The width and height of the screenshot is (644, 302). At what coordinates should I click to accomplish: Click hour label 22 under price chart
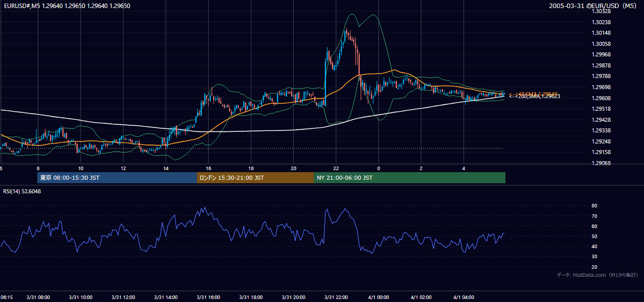coord(336,169)
